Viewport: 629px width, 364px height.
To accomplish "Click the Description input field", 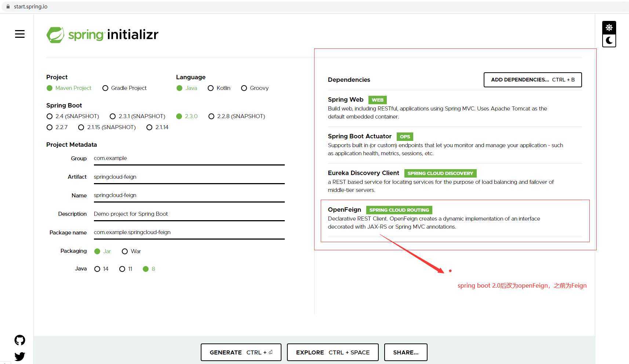I will coord(189,214).
